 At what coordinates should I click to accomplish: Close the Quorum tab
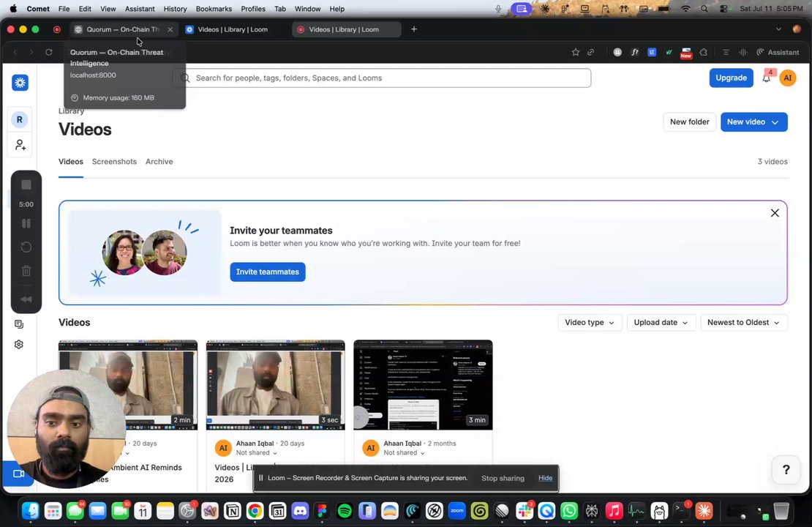[x=170, y=29]
